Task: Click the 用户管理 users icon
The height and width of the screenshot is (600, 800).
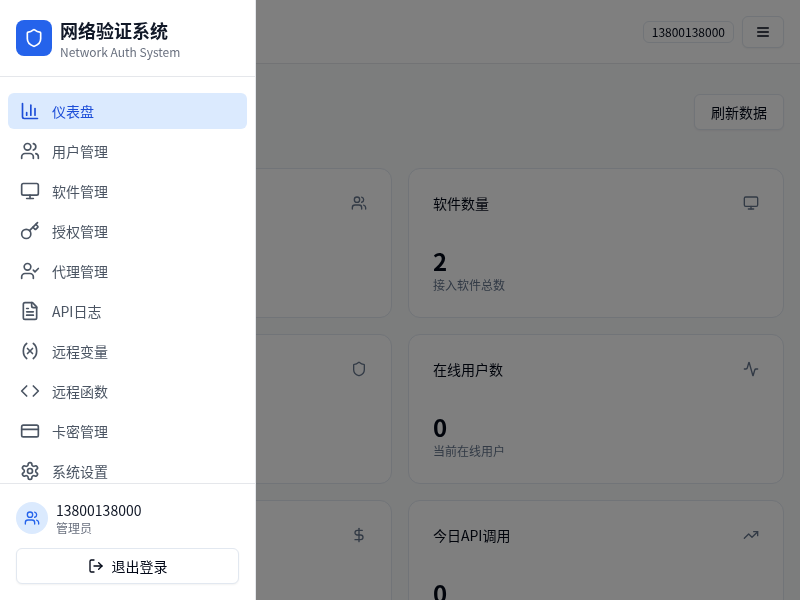Action: (x=30, y=151)
